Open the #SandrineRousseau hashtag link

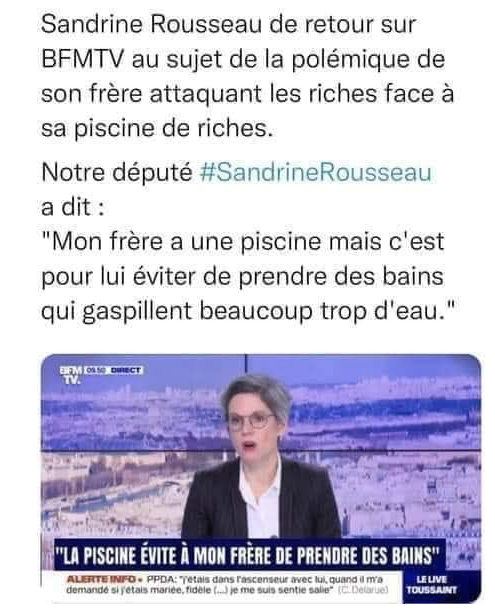(x=316, y=172)
